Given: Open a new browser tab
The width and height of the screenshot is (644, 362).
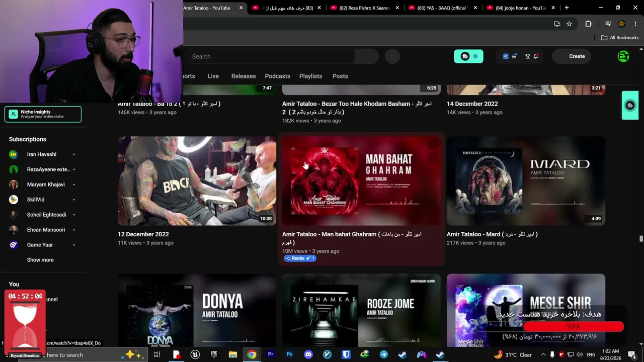Looking at the screenshot, I should click(x=567, y=8).
